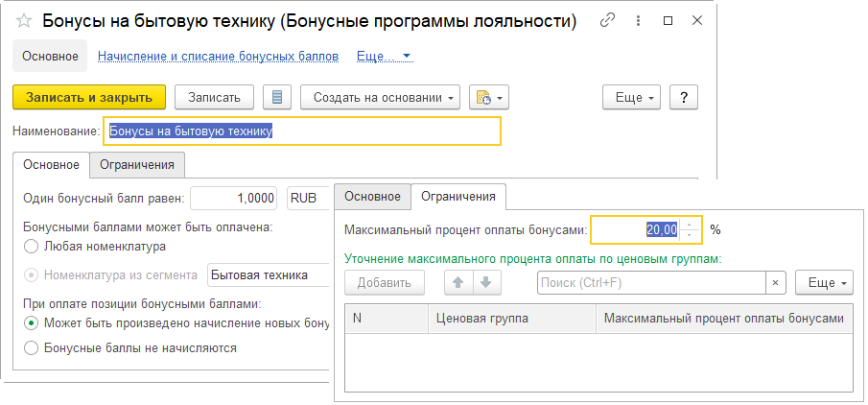
Task: Expand Создать на основании dropdown
Action: (x=381, y=98)
